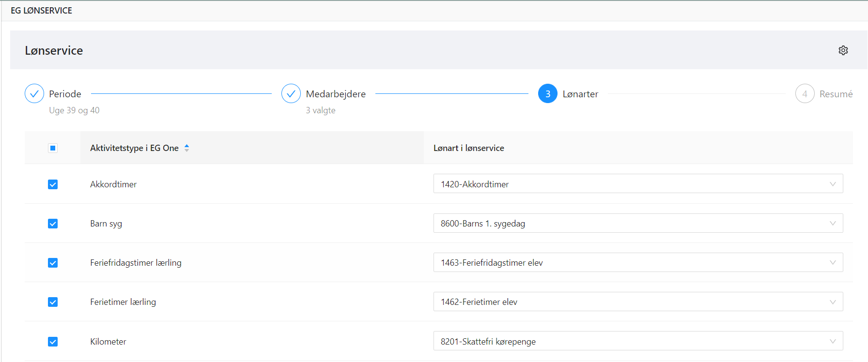This screenshot has width=868, height=362.
Task: Disable the Feriefridagstimer lærling checkbox
Action: 53,263
